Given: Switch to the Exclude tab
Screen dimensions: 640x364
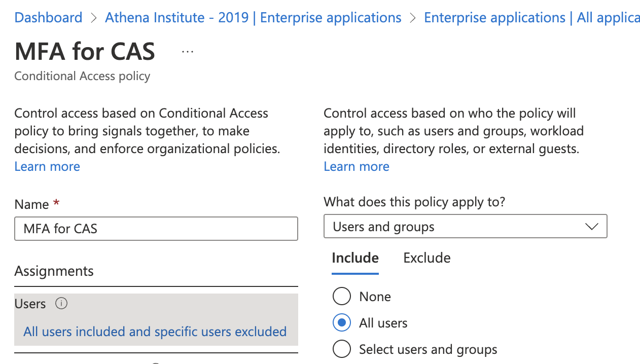Looking at the screenshot, I should coord(426,258).
